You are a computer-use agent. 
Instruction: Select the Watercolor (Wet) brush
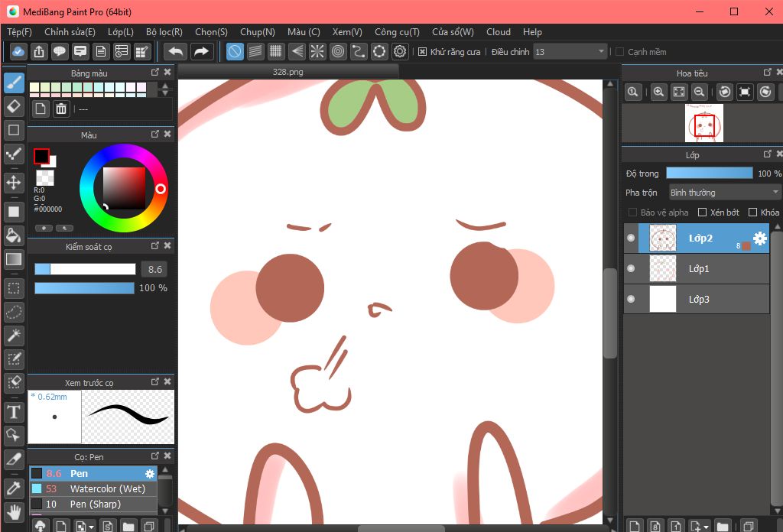94,489
